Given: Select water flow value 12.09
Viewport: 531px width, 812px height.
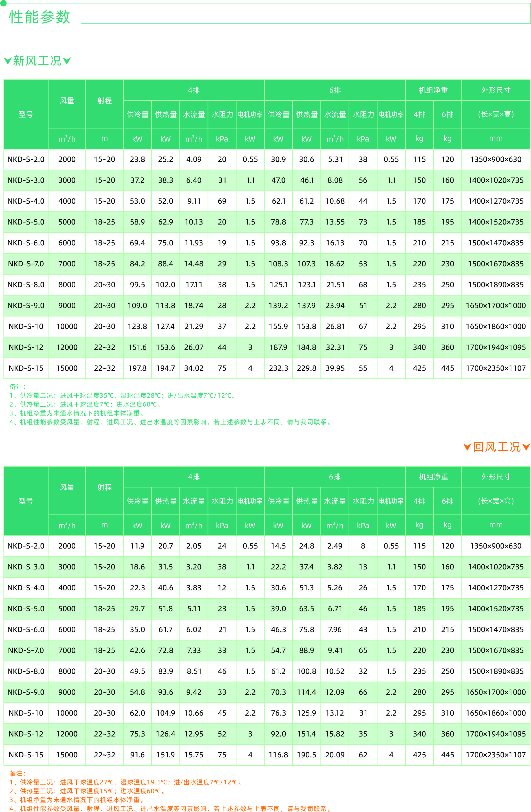Looking at the screenshot, I should click(x=335, y=692).
